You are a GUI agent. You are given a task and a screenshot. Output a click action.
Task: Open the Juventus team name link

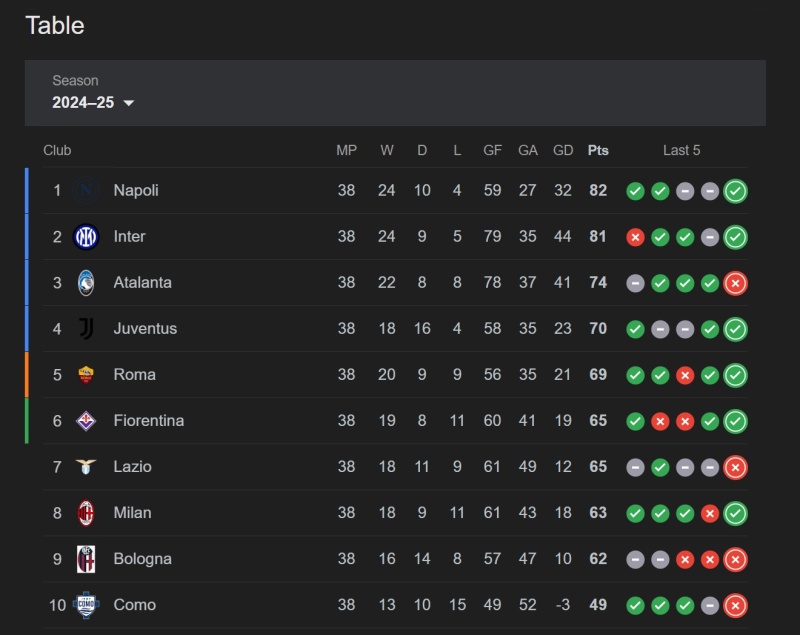(145, 328)
